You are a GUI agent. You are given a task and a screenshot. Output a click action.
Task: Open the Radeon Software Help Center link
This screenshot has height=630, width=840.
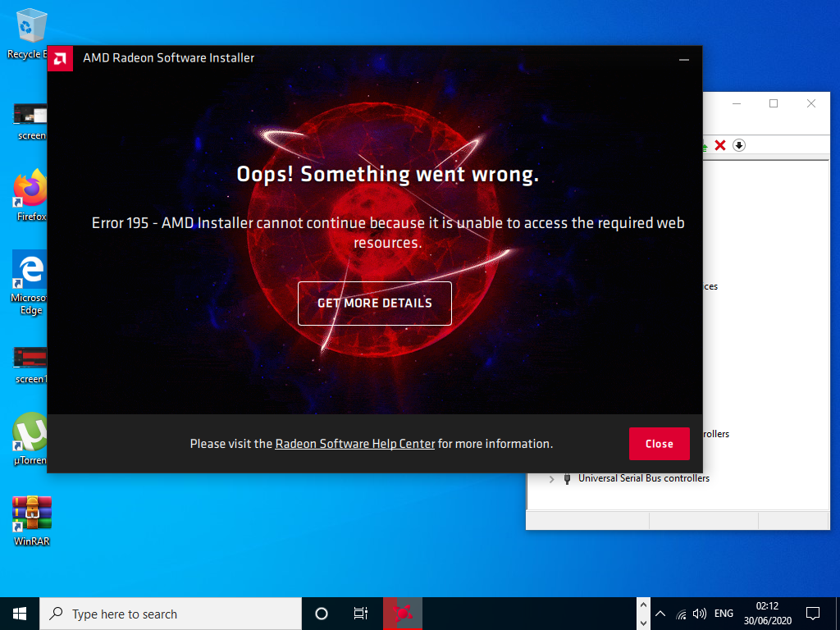pyautogui.click(x=354, y=444)
